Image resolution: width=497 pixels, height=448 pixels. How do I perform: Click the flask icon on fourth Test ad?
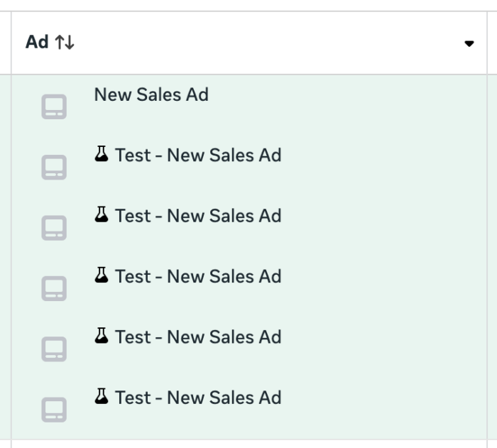(102, 335)
